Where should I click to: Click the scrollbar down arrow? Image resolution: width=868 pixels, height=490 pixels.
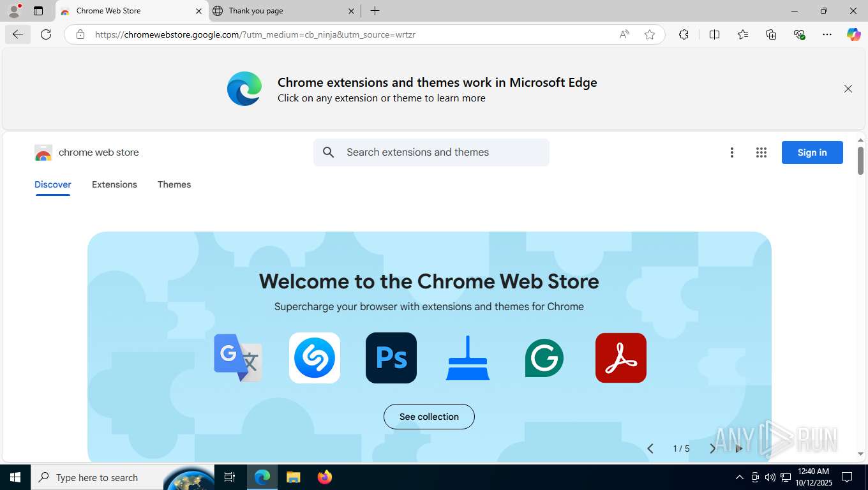point(860,454)
